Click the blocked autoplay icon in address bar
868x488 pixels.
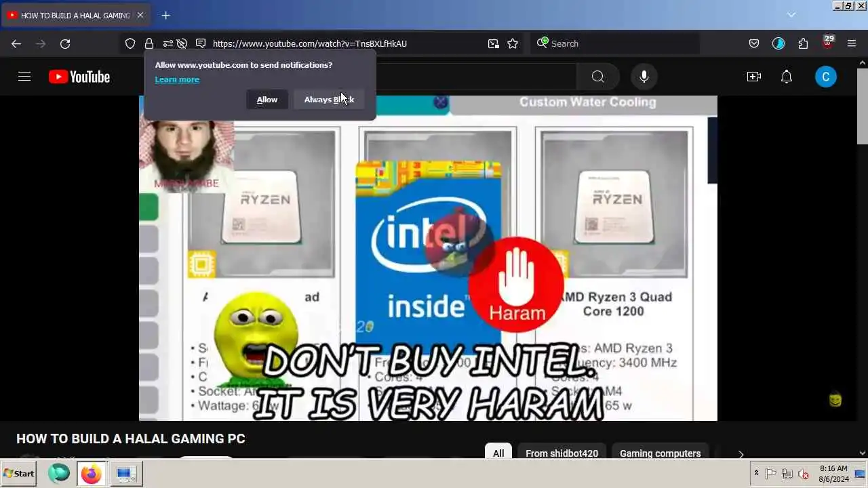click(182, 43)
